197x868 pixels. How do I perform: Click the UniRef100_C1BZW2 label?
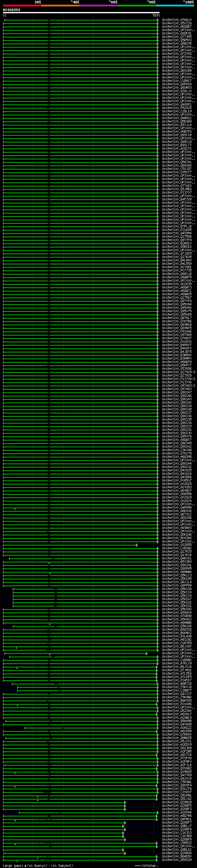pyautogui.click(x=177, y=548)
